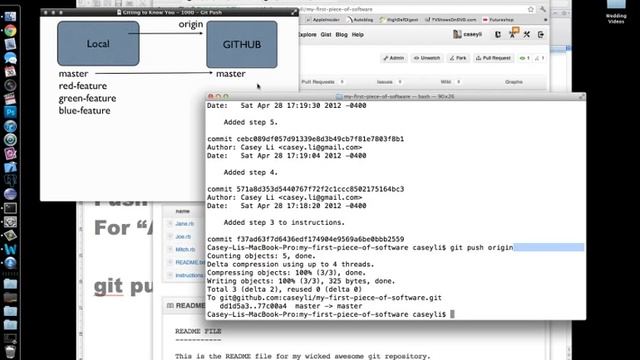Click the Terminal window fullscreen arrow
The image size is (640, 360).
(582, 96)
